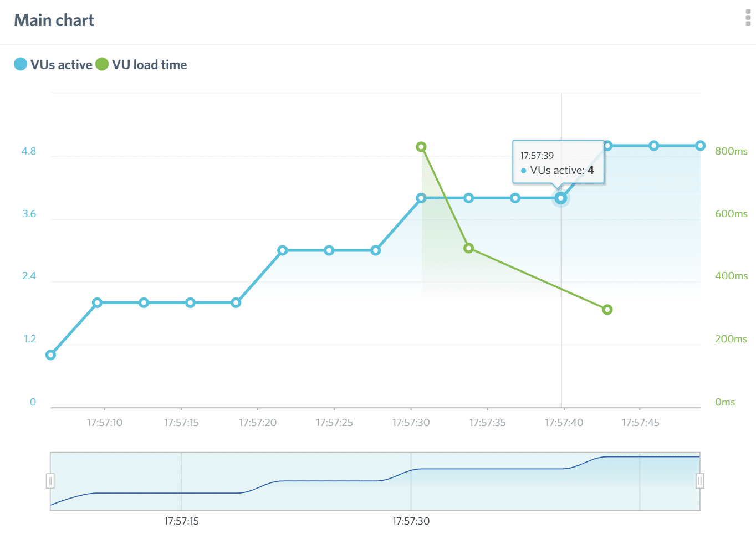The height and width of the screenshot is (534, 756).
Task: Click the 17:57:15 label under the navigator
Action: 181,521
